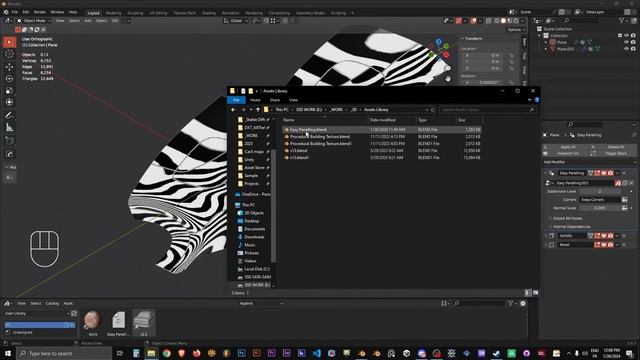
Task: Open explorer help icon
Action: pyautogui.click(x=537, y=100)
